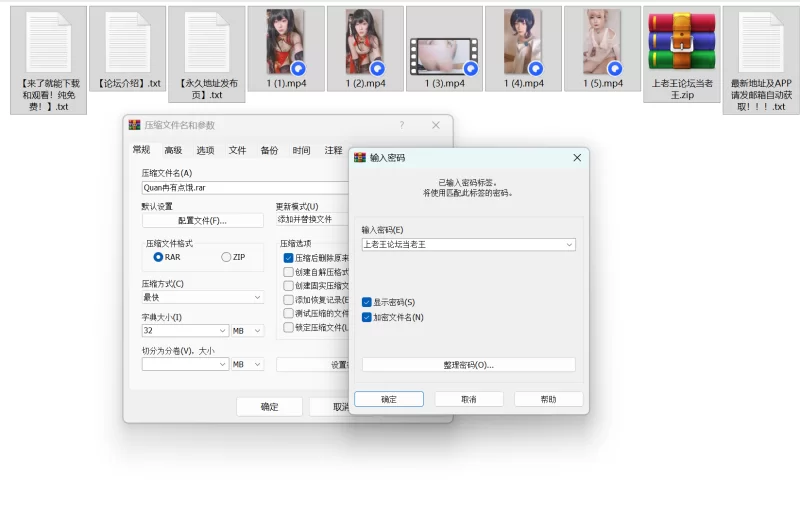The height and width of the screenshot is (530, 800).
Task: Click the 配置文件(F)... button
Action: point(202,220)
